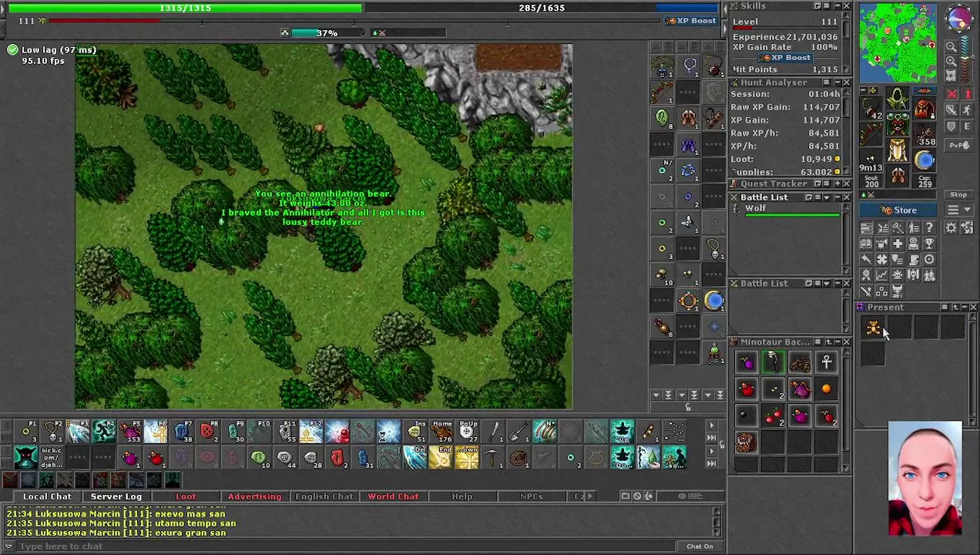Screen dimensions: 980x555
Task: Open Hunt Analyser panel menu
Action: click(826, 82)
